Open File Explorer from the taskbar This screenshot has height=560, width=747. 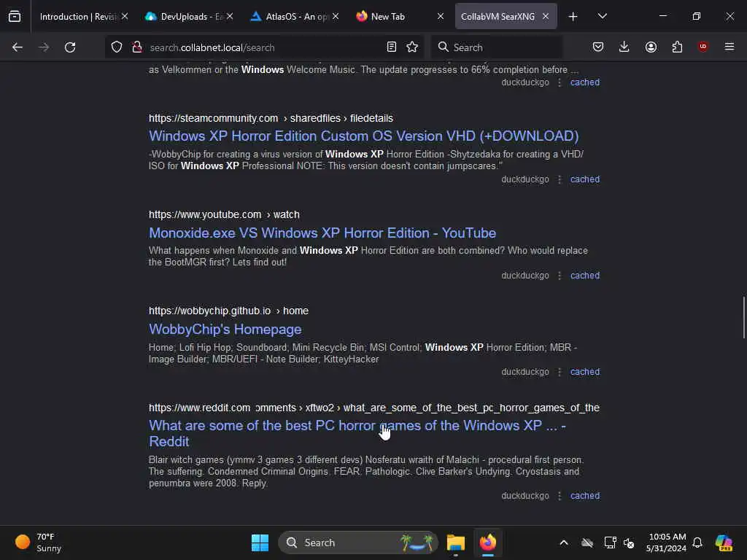click(x=455, y=542)
